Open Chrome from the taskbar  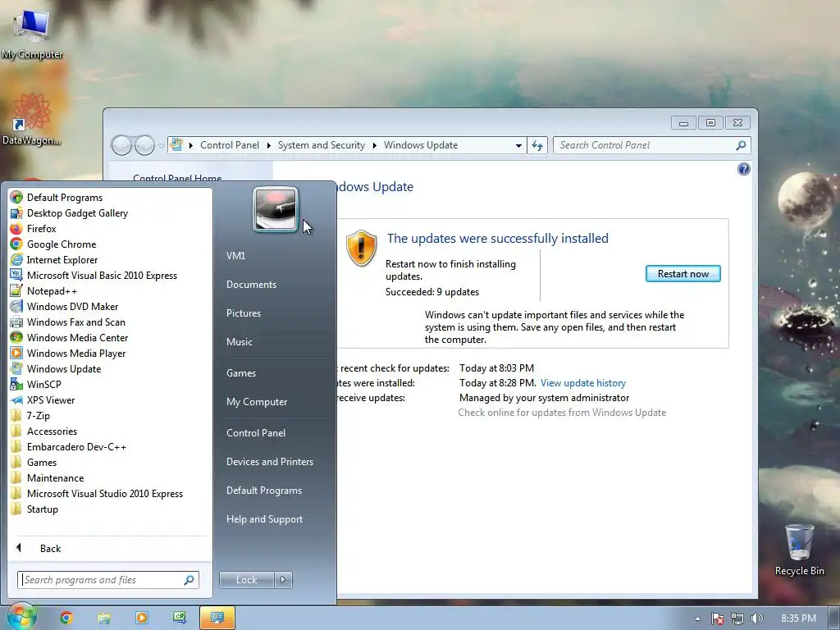tap(66, 618)
